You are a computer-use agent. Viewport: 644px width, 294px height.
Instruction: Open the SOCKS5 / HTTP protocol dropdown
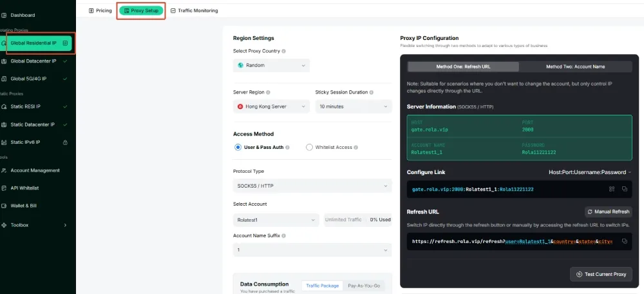click(312, 186)
